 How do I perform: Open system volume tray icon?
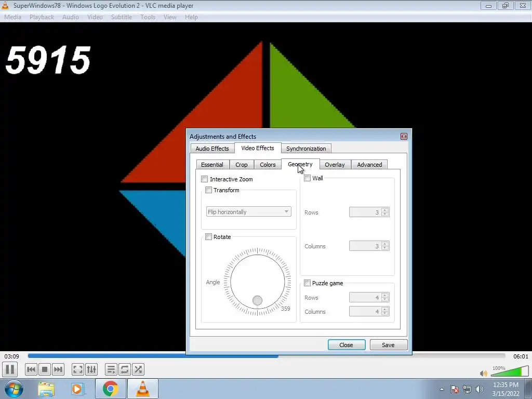point(480,389)
